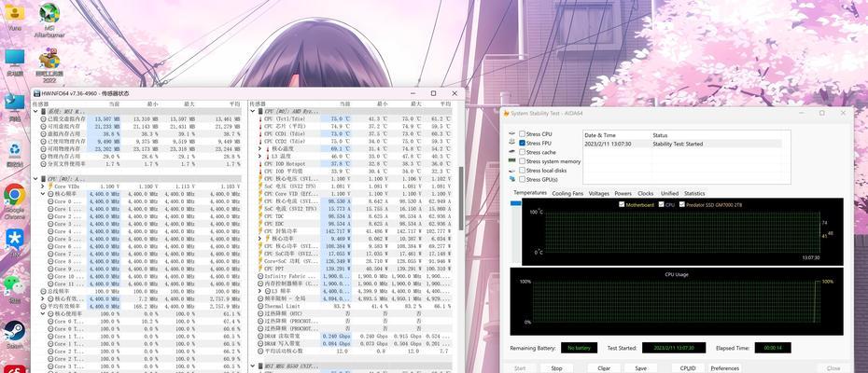The width and height of the screenshot is (868, 373).
Task: Click the AIDA64 flame icon in title bar
Action: coord(506,113)
